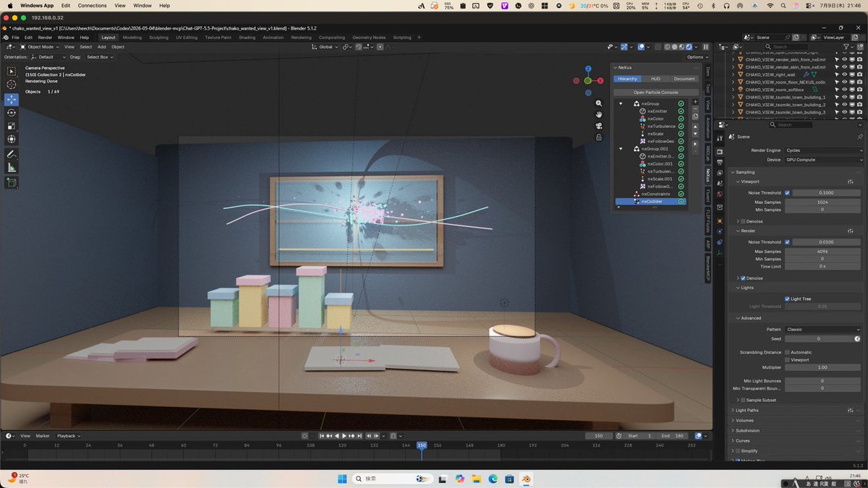868x488 pixels.
Task: Expand the Volumes panel
Action: click(744, 421)
